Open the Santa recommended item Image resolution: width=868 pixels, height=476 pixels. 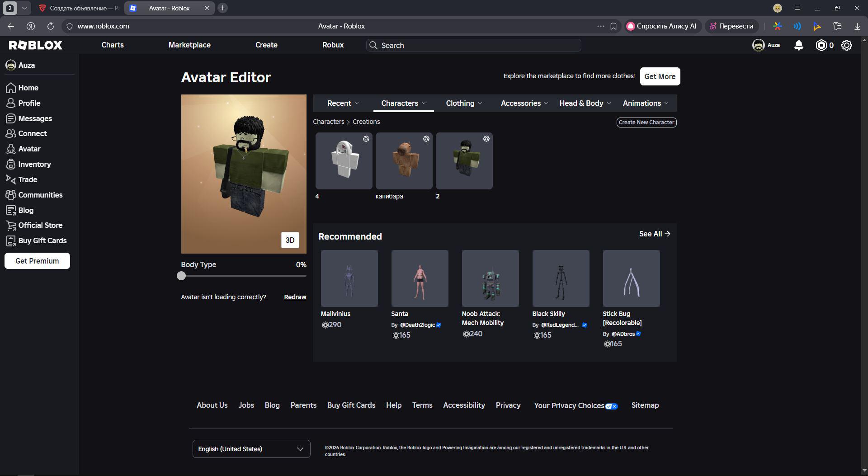pyautogui.click(x=420, y=278)
